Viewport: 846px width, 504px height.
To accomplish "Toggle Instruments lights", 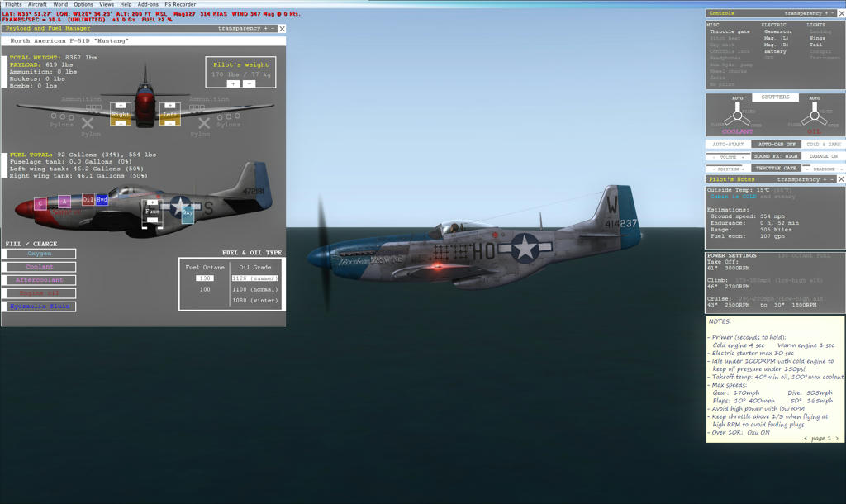I will click(x=825, y=58).
